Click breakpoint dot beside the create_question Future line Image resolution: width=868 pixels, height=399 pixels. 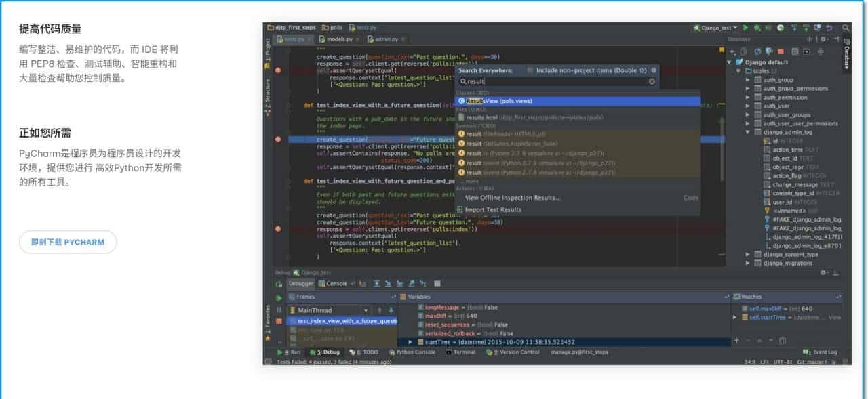pos(278,139)
